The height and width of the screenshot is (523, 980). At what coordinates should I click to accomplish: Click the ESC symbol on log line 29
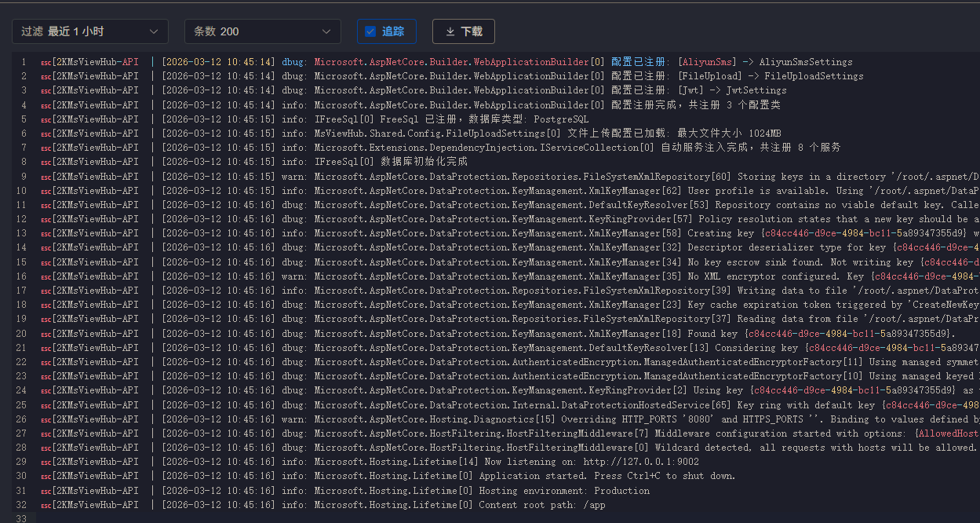46,463
